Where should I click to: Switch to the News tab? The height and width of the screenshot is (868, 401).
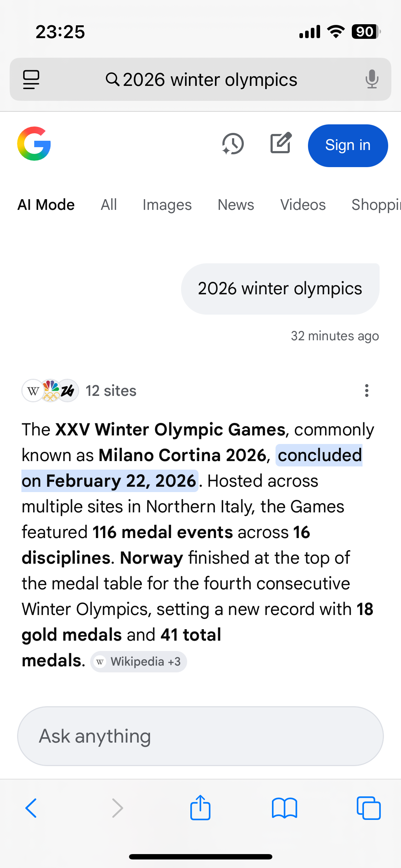(x=236, y=205)
